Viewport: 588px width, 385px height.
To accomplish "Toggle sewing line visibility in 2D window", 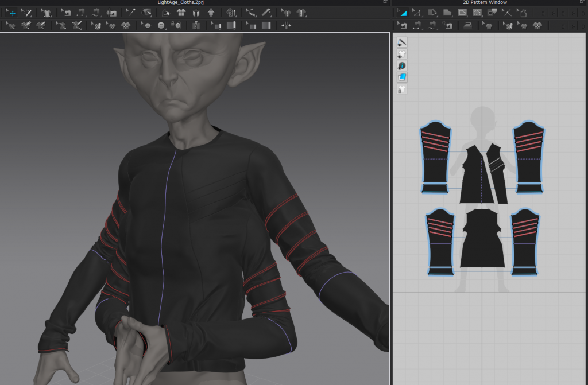I will pyautogui.click(x=403, y=42).
